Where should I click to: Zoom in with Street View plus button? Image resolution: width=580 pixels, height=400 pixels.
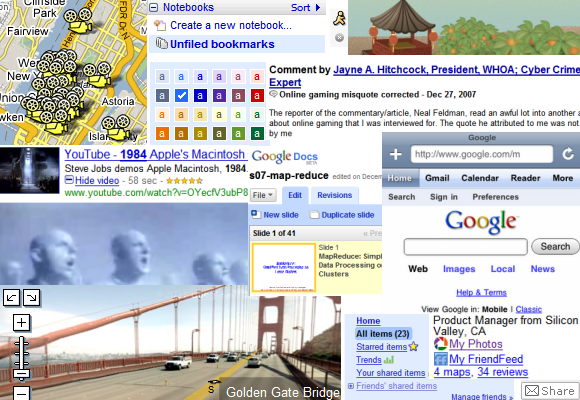click(x=21, y=323)
